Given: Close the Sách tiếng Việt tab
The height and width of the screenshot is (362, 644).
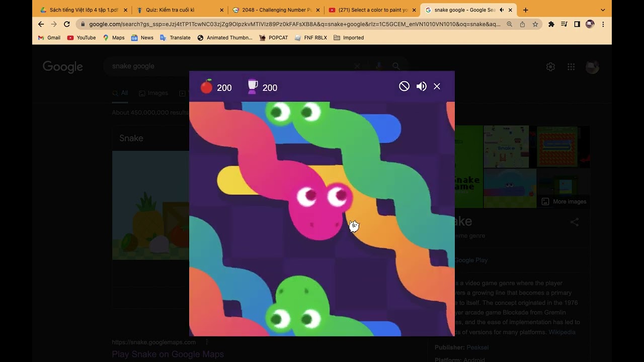Looking at the screenshot, I should 125,10.
